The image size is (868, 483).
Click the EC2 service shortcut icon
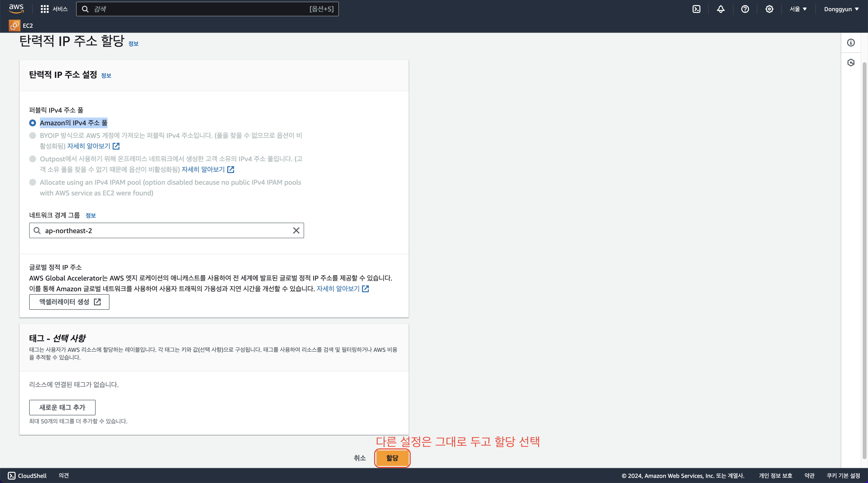pos(15,26)
